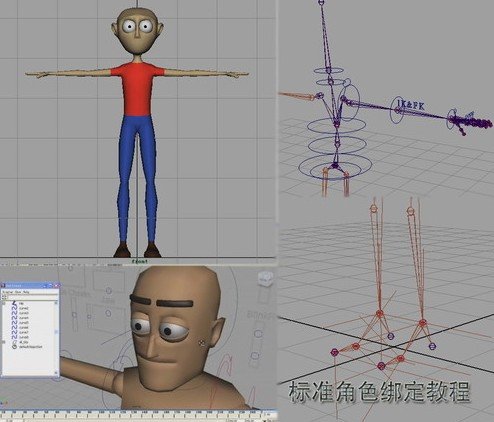The width and height of the screenshot is (494, 422).
Task: Open the Help menu in Outliner window
Action: 26,292
